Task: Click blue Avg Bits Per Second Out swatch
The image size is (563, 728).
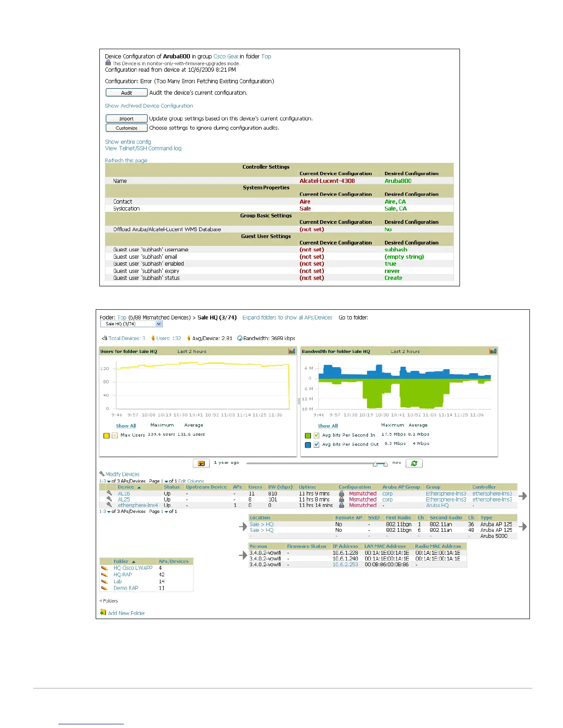Action: tap(308, 444)
